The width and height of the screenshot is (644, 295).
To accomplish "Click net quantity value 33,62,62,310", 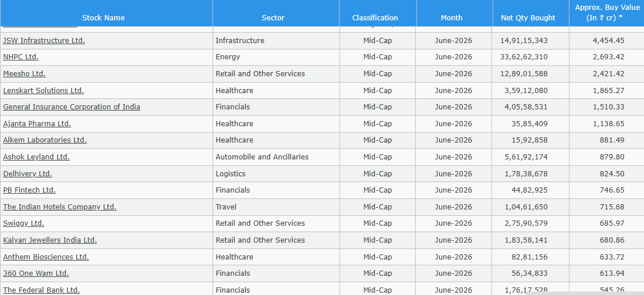I will 523,57.
